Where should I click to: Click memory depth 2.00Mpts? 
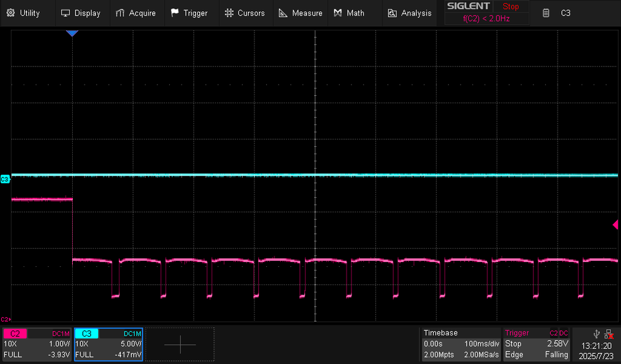coord(439,355)
